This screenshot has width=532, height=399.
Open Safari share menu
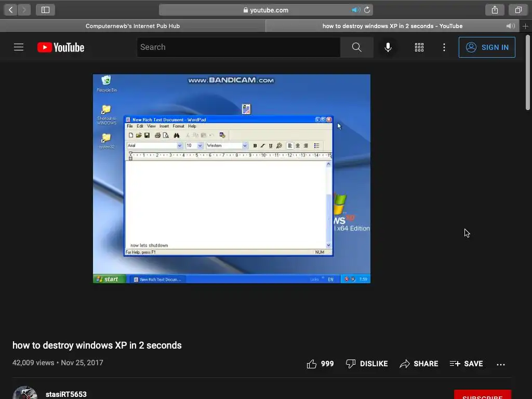[x=495, y=10]
